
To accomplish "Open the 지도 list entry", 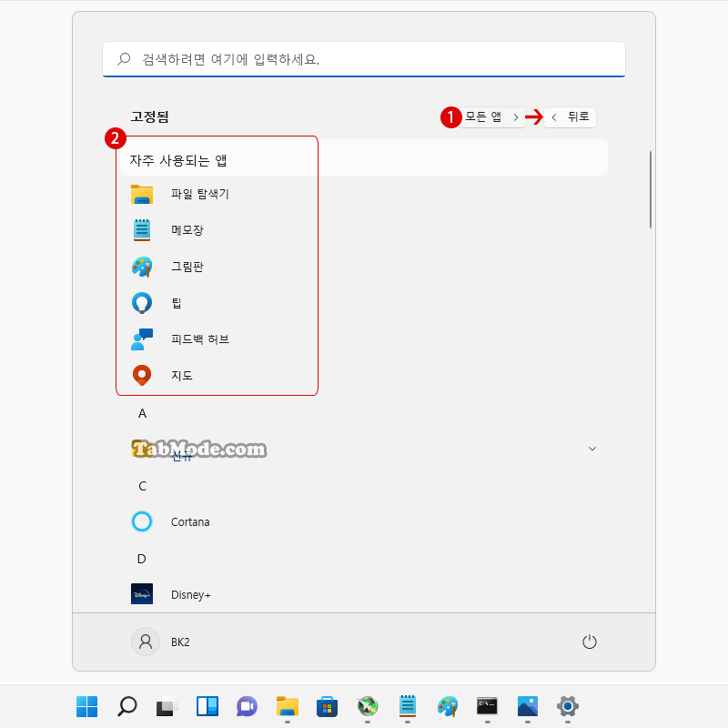I will coord(181,375).
